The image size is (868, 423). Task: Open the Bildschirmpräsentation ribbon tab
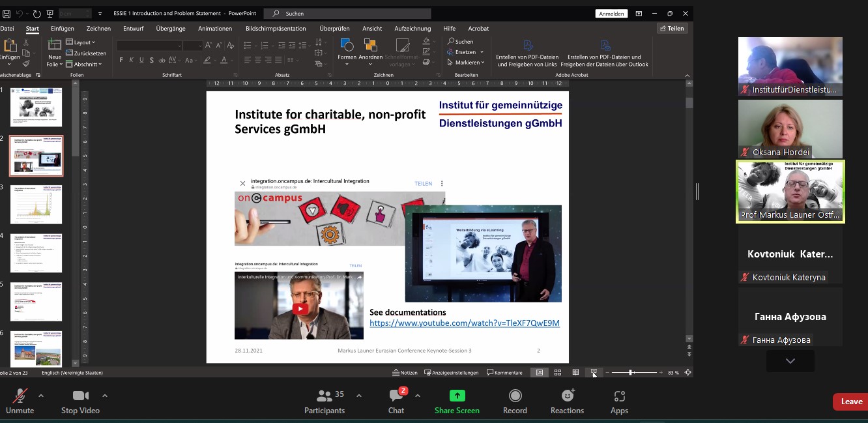pyautogui.click(x=276, y=29)
